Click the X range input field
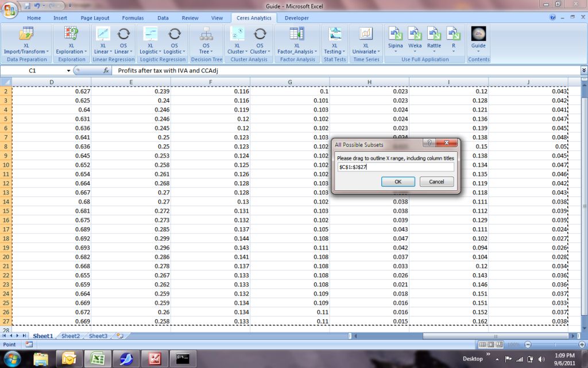The width and height of the screenshot is (588, 368). click(x=395, y=167)
